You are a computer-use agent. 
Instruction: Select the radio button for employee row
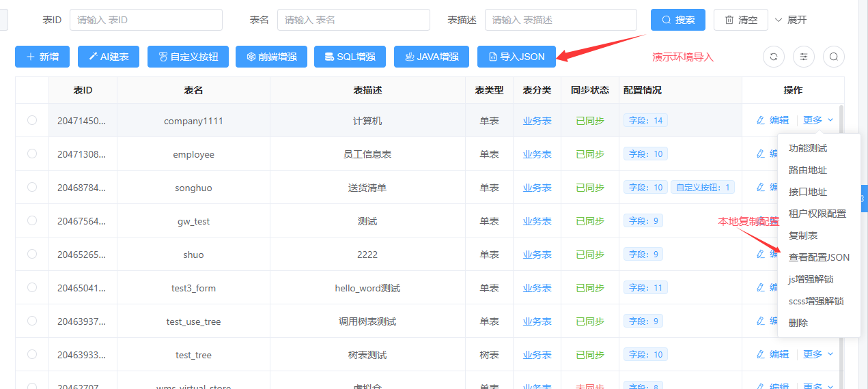[32, 154]
